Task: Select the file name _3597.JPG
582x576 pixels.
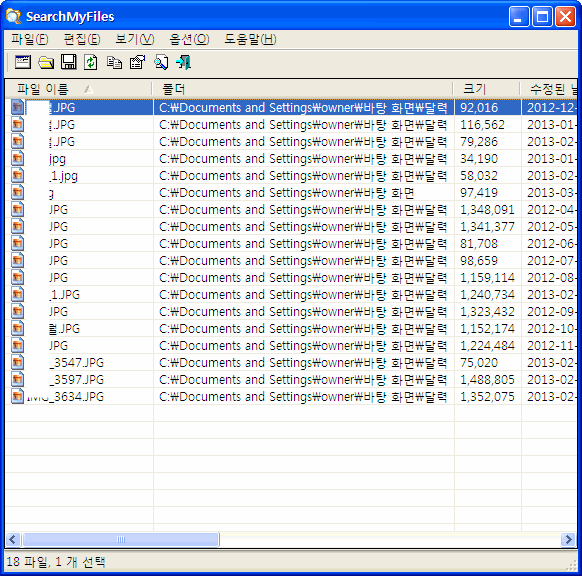Action: pos(77,380)
